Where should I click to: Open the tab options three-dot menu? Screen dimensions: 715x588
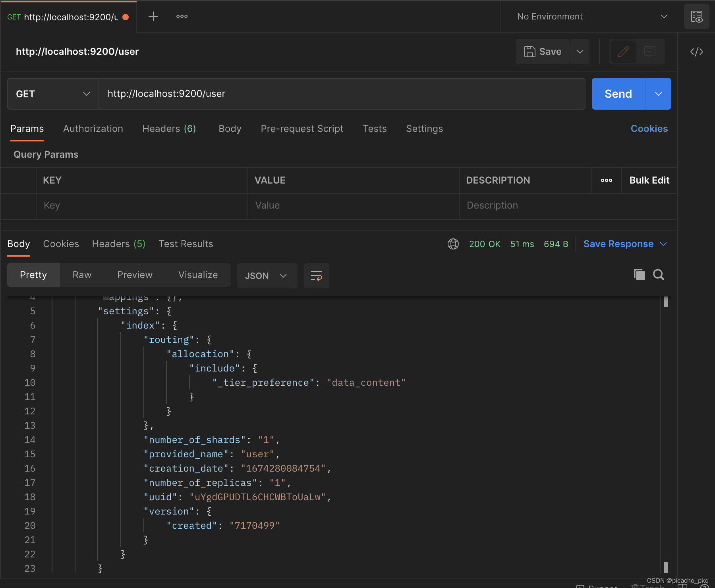coord(182,16)
